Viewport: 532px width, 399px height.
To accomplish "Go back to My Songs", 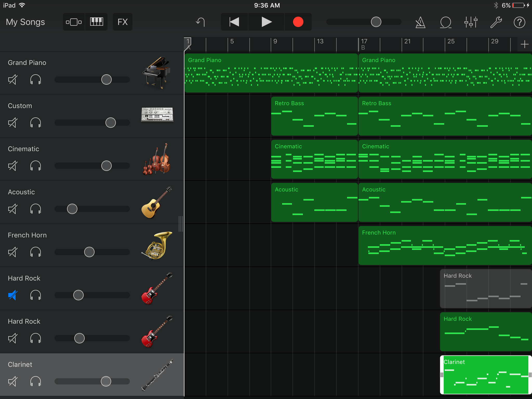I will pos(25,22).
